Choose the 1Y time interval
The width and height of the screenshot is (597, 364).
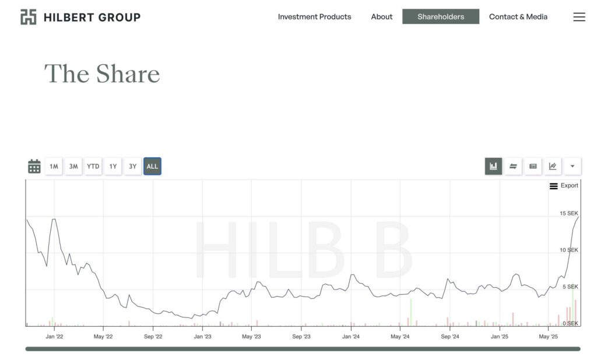113,166
